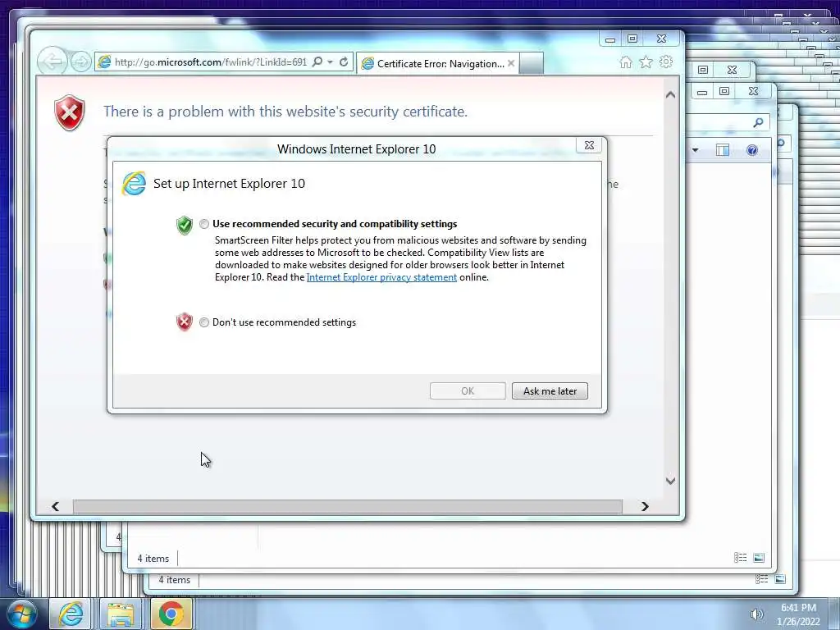Image resolution: width=840 pixels, height=630 pixels.
Task: Click the IE page vertical scrollbar down arrow
Action: point(670,481)
